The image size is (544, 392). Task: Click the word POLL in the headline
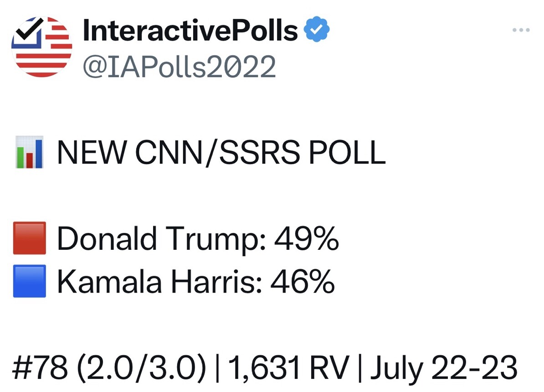tap(347, 152)
